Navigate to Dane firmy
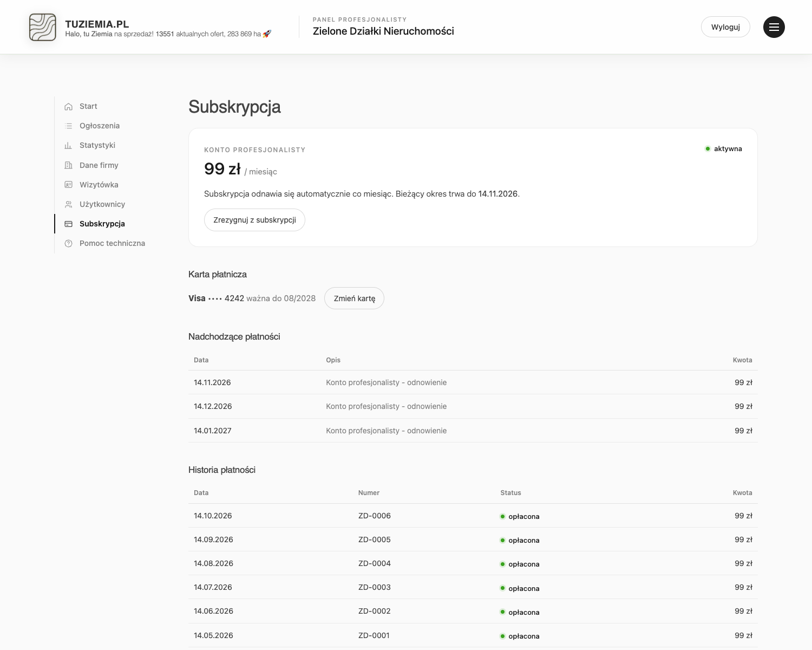Screen dimensions: 812x650 coord(99,165)
